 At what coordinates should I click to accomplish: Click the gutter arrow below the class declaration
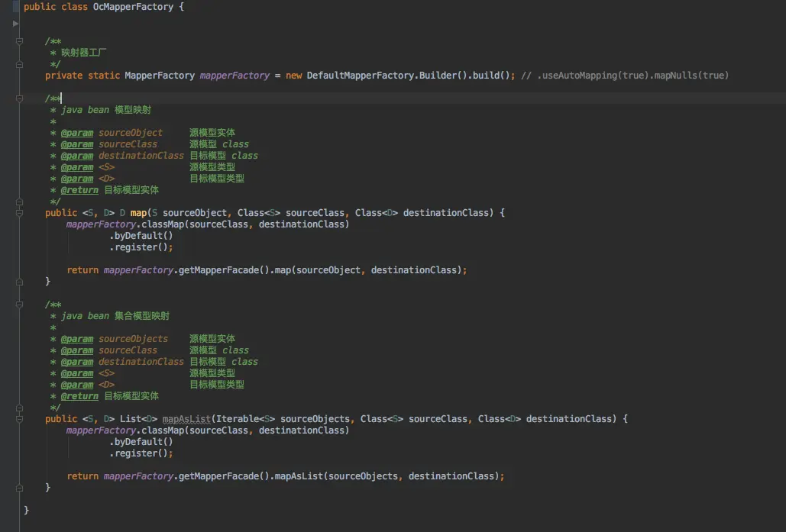click(x=15, y=24)
